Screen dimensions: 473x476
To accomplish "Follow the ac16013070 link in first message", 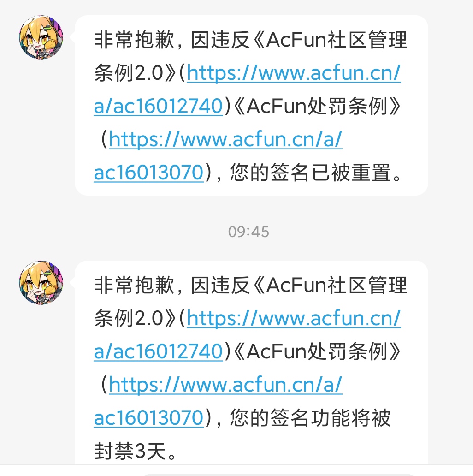I will [x=148, y=173].
